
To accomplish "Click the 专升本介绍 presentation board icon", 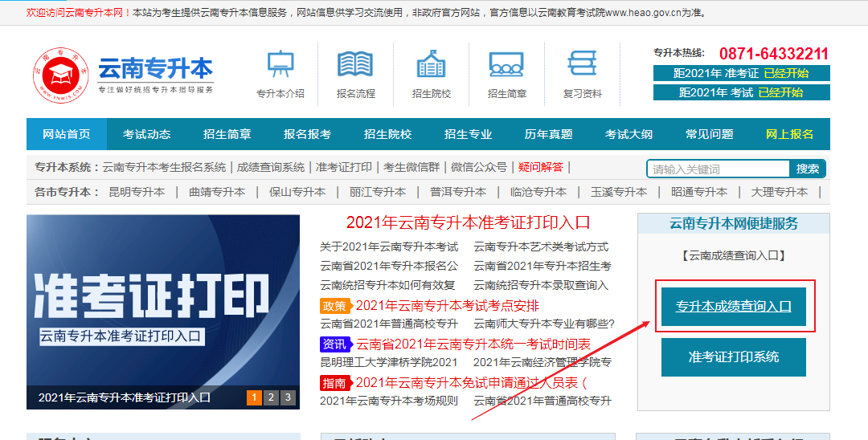I will click(x=280, y=64).
